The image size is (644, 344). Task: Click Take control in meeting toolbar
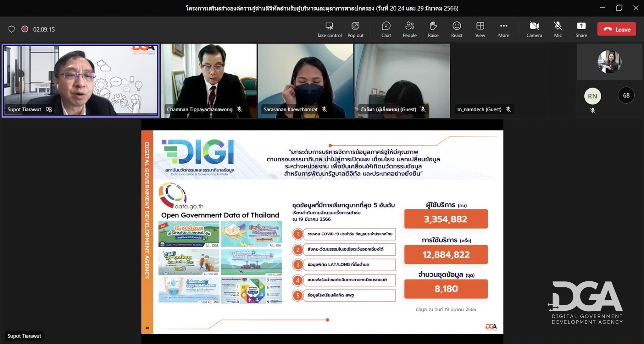coord(329,30)
